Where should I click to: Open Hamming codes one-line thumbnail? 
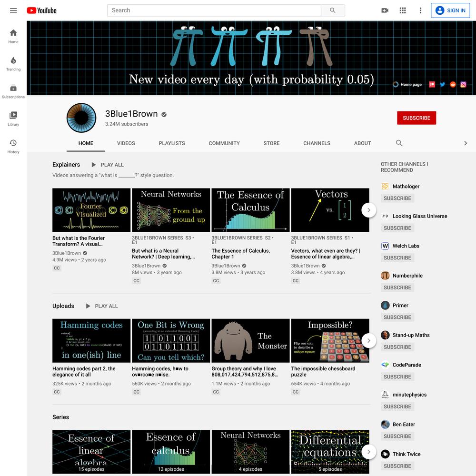click(91, 341)
